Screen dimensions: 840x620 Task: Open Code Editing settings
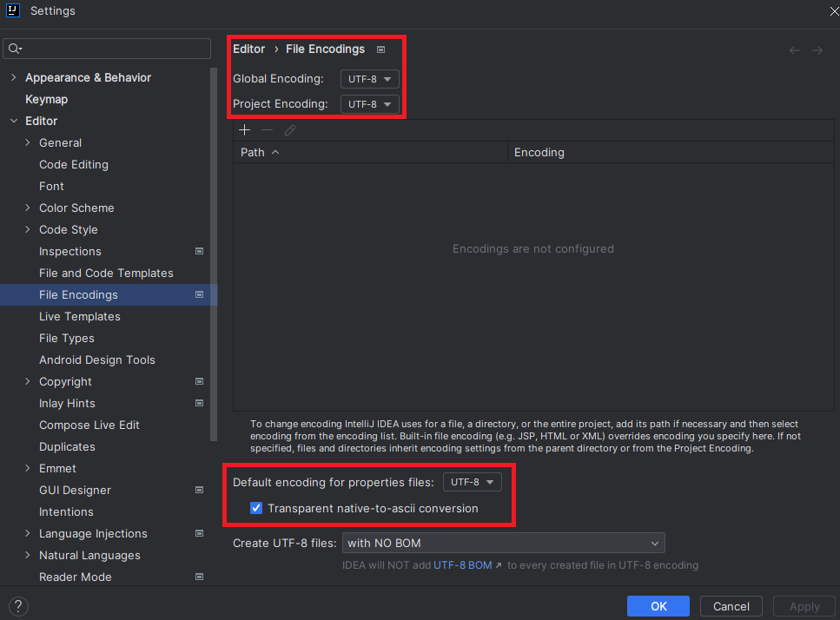74,164
